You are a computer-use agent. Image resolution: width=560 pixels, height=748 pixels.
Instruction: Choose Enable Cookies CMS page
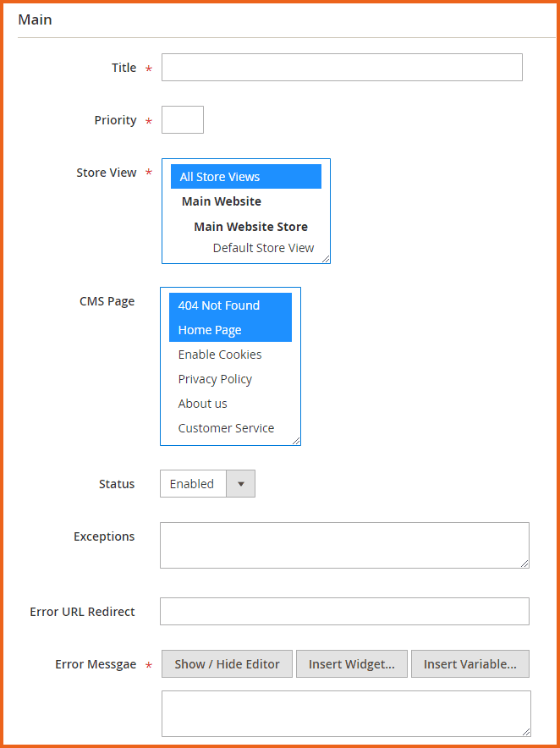220,355
